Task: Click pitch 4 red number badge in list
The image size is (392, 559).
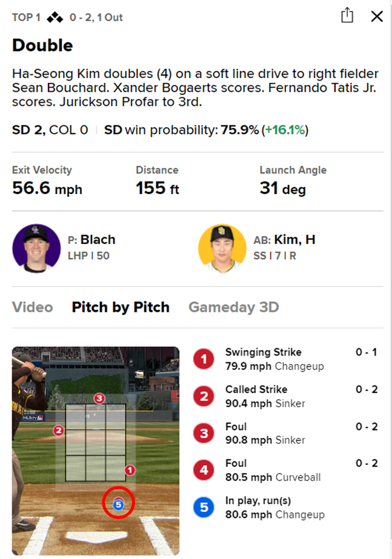Action: pyautogui.click(x=204, y=470)
